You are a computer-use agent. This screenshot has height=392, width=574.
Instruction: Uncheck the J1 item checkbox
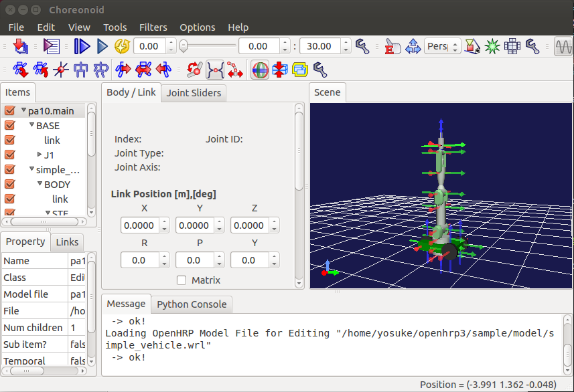point(10,155)
